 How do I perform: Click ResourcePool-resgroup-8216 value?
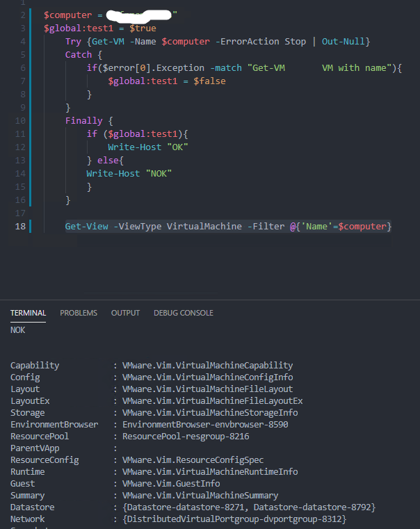[186, 437]
